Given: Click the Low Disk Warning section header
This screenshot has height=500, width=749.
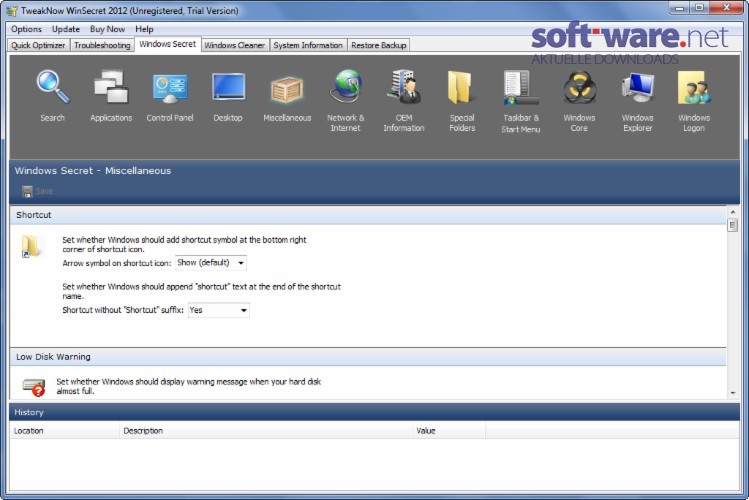Looking at the screenshot, I should pyautogui.click(x=368, y=357).
